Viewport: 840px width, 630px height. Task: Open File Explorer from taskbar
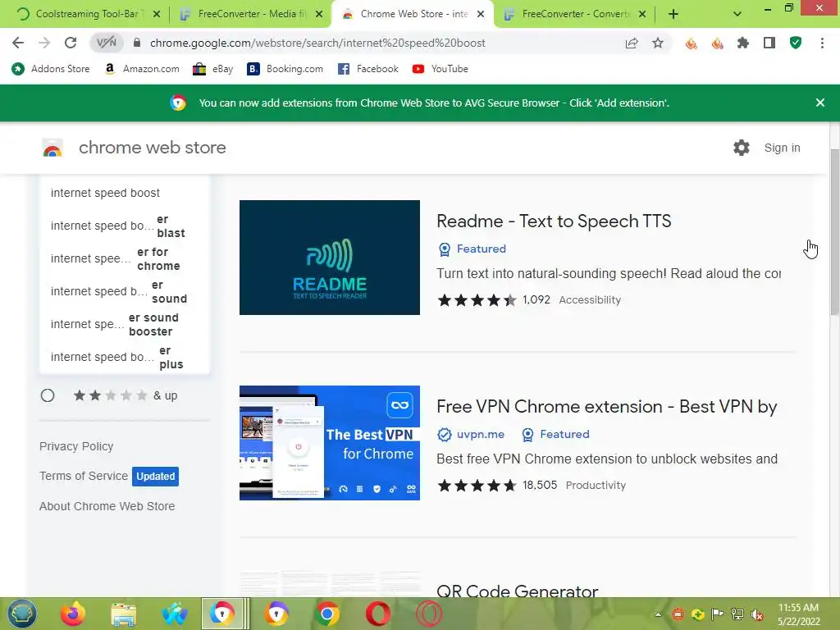pyautogui.click(x=124, y=614)
